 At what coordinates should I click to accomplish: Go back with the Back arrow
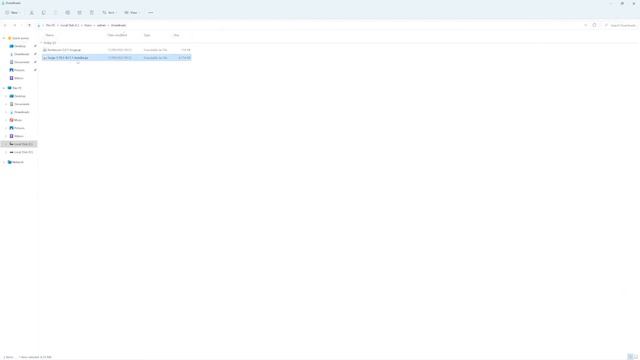pos(5,25)
